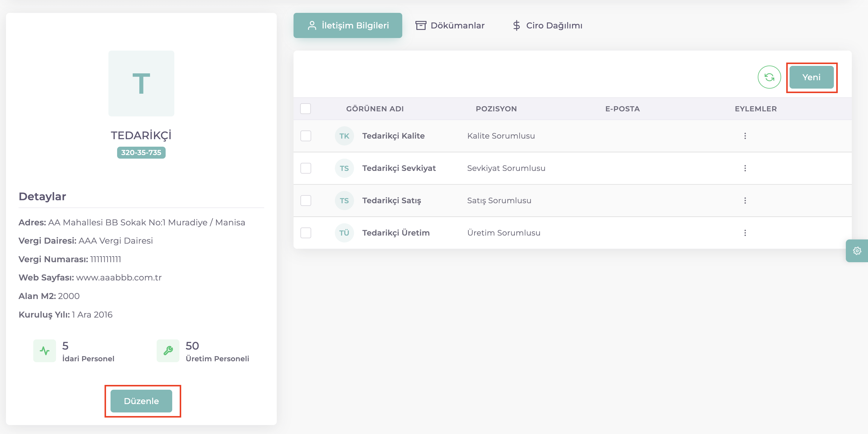Screen dimensions: 868x434
Task: Open actions menu for Tedarikçi Kalite
Action: (745, 136)
